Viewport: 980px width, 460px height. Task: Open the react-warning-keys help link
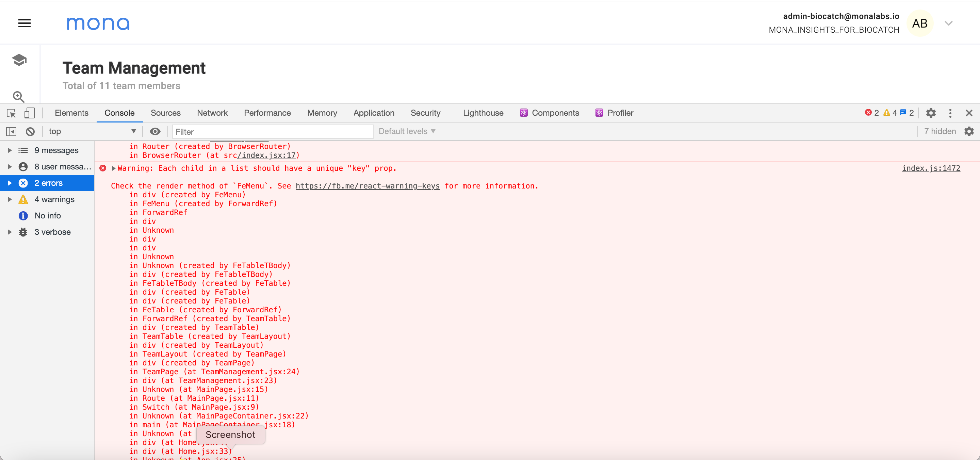367,186
